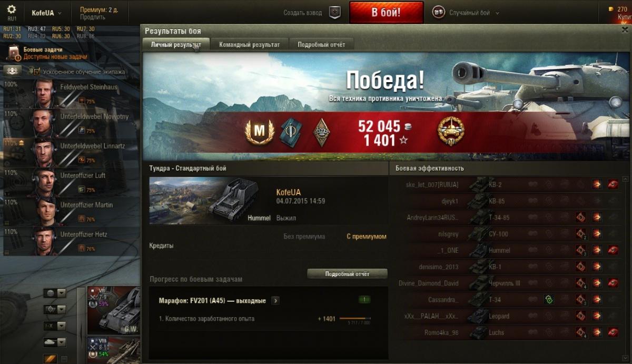Click the damage icon in ske_let_007 row
Screen dimensions: 632x364
(x=597, y=184)
